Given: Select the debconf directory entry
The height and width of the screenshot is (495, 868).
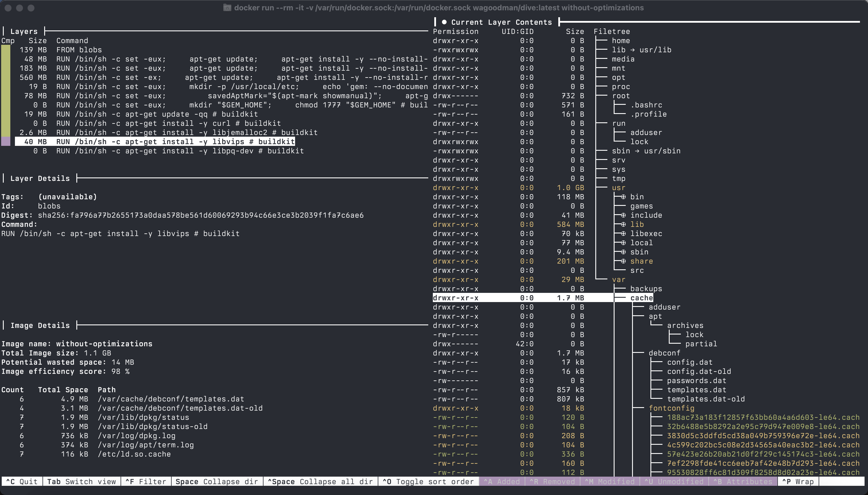Looking at the screenshot, I should point(664,353).
